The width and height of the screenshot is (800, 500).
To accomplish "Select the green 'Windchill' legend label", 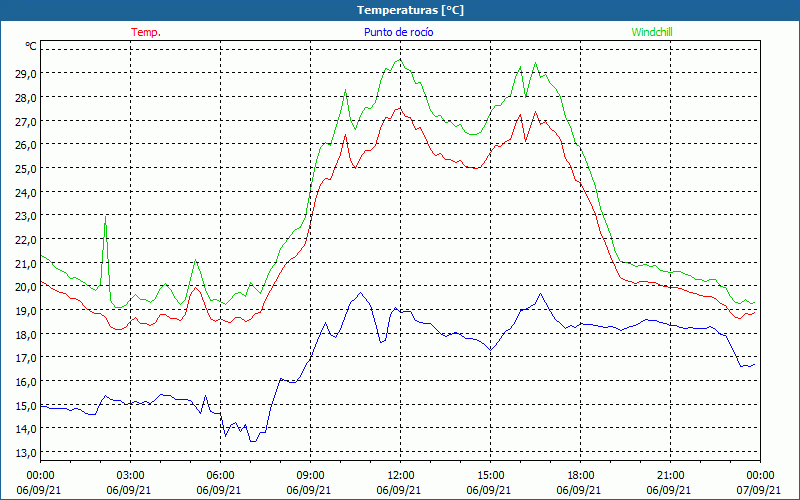I will 652,32.
